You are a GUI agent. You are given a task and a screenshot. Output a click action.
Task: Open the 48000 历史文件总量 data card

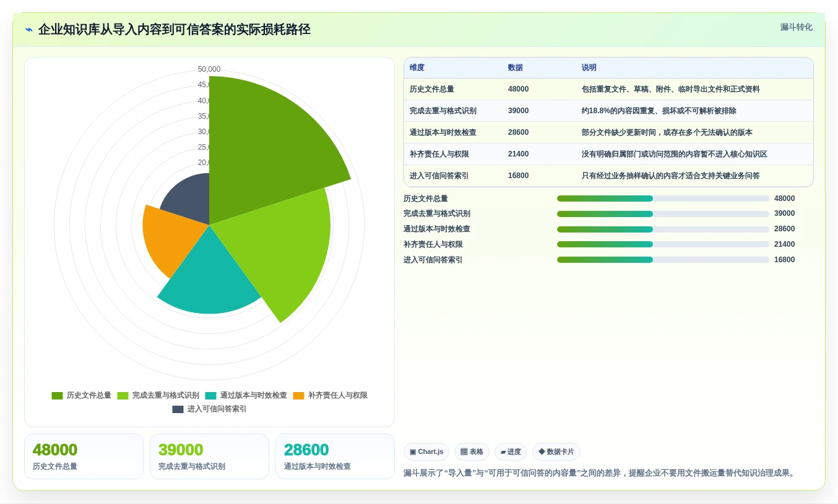[x=84, y=456]
